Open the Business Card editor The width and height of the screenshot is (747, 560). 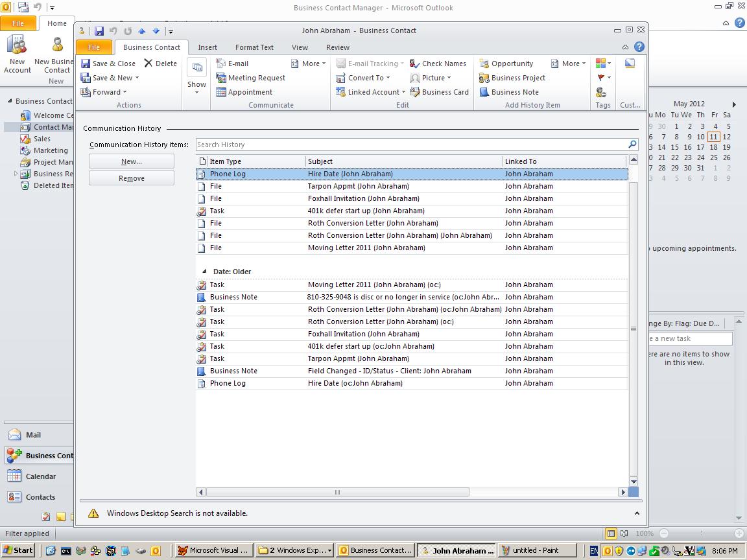click(439, 92)
